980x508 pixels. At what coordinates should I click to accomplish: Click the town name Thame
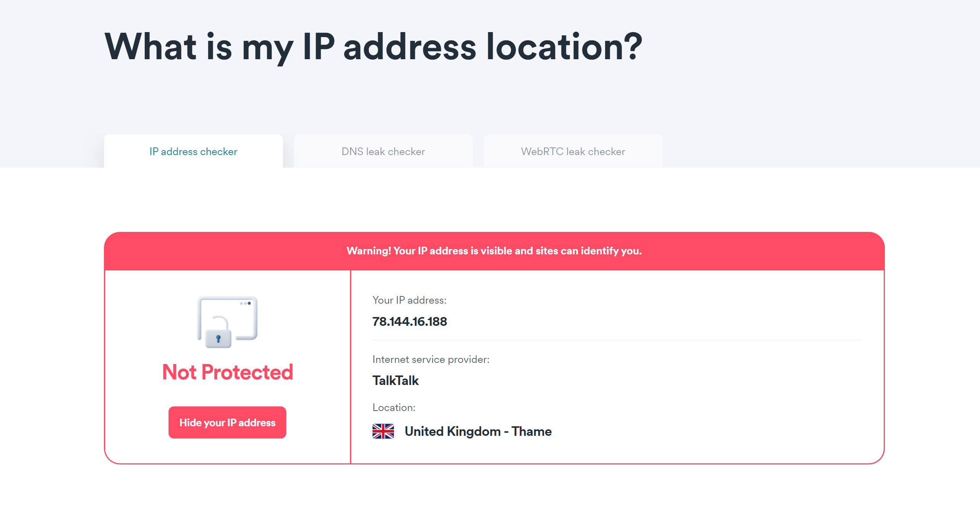531,431
